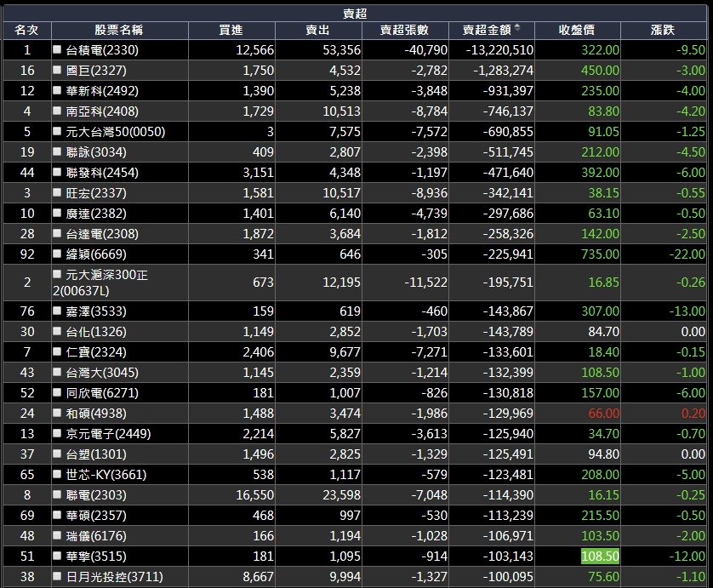Click net sell amount -13,220,510
The image size is (713, 588).
499,49
